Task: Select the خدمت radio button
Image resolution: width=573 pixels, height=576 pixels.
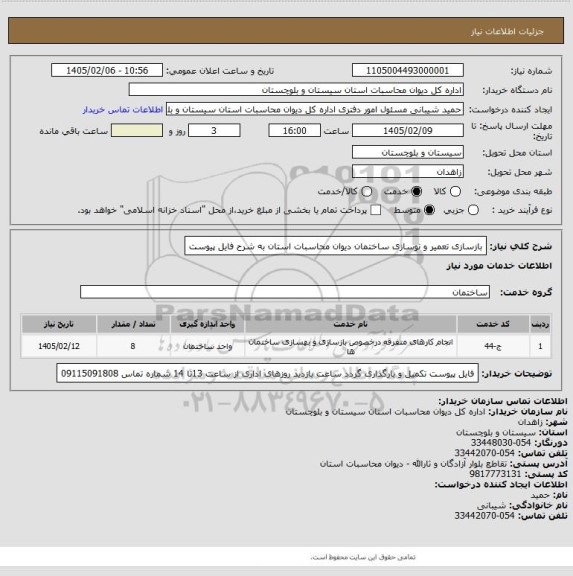Action: click(x=417, y=191)
